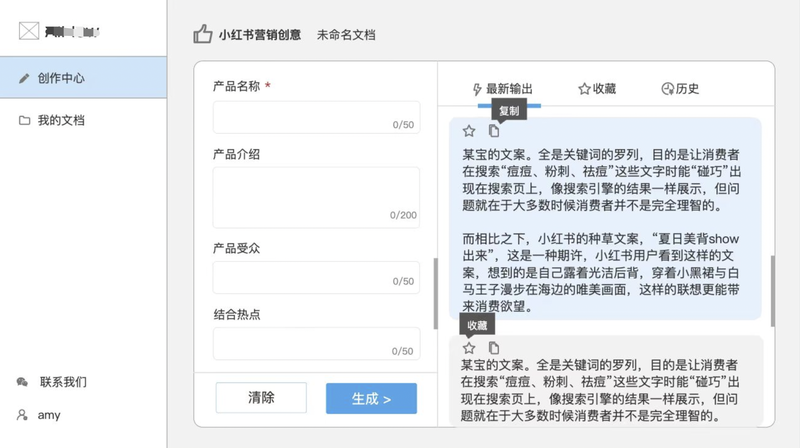
Task: Focus the 结合热点 input field
Action: (316, 343)
